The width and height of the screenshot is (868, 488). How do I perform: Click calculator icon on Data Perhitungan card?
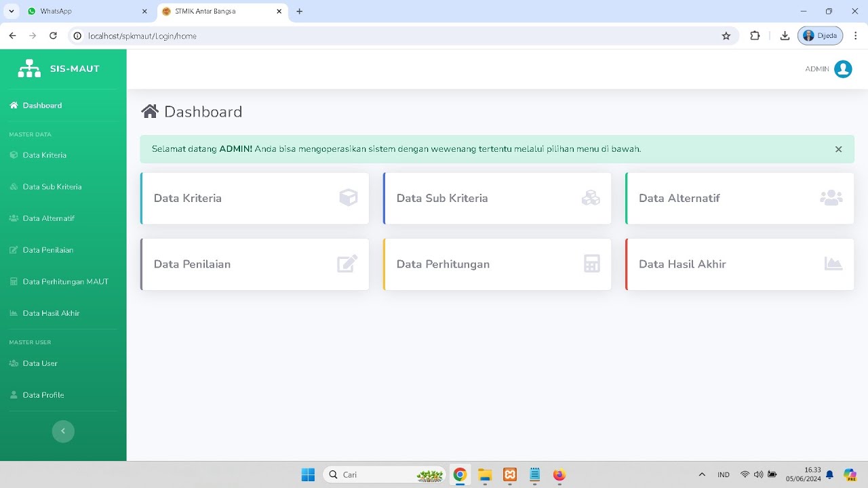pos(592,264)
